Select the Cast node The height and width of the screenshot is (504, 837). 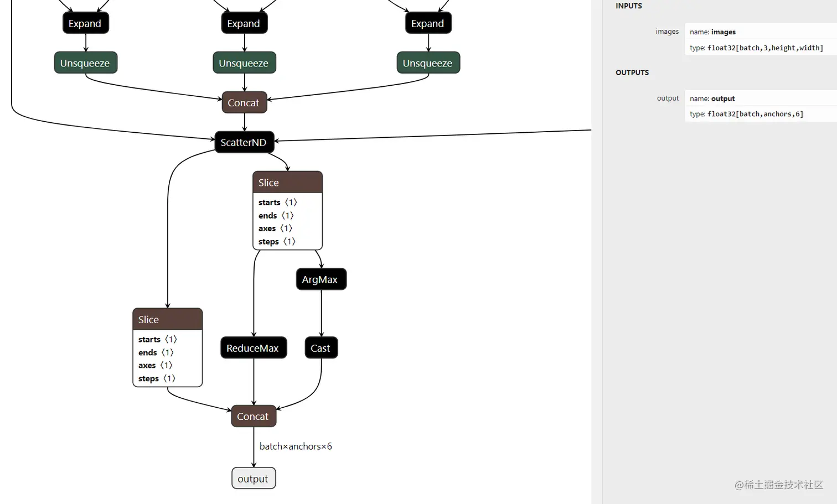pyautogui.click(x=321, y=347)
